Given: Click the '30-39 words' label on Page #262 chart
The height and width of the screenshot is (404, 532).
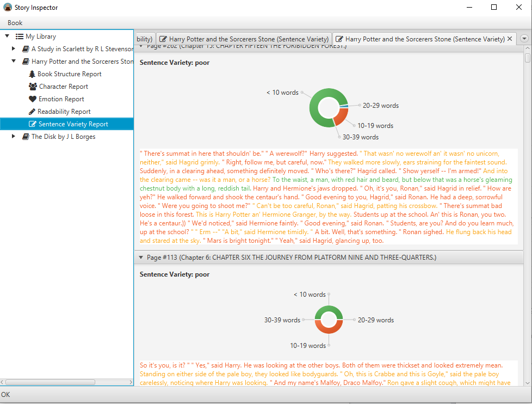Looking at the screenshot, I should pyautogui.click(x=360, y=137).
